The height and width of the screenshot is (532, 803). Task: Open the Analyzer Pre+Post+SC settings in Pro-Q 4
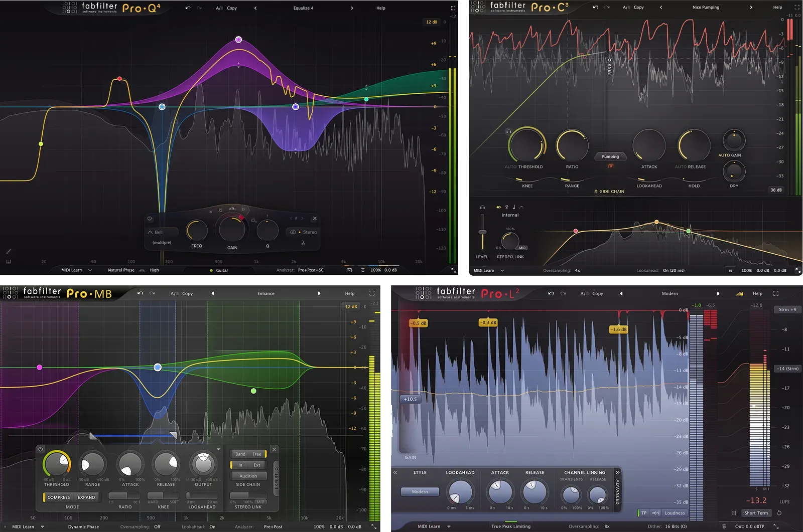pos(311,270)
